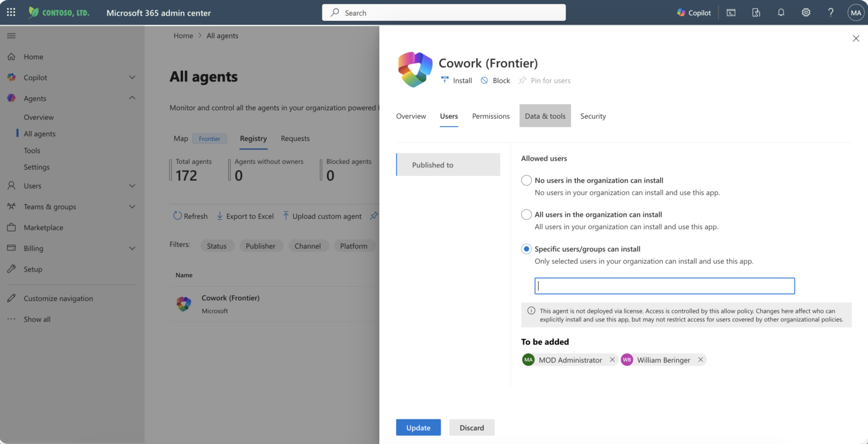Open the notifications bell

(781, 12)
